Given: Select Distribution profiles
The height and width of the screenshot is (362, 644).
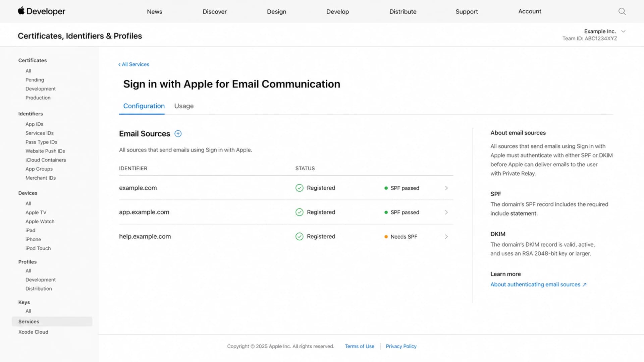Looking at the screenshot, I should pyautogui.click(x=39, y=289).
